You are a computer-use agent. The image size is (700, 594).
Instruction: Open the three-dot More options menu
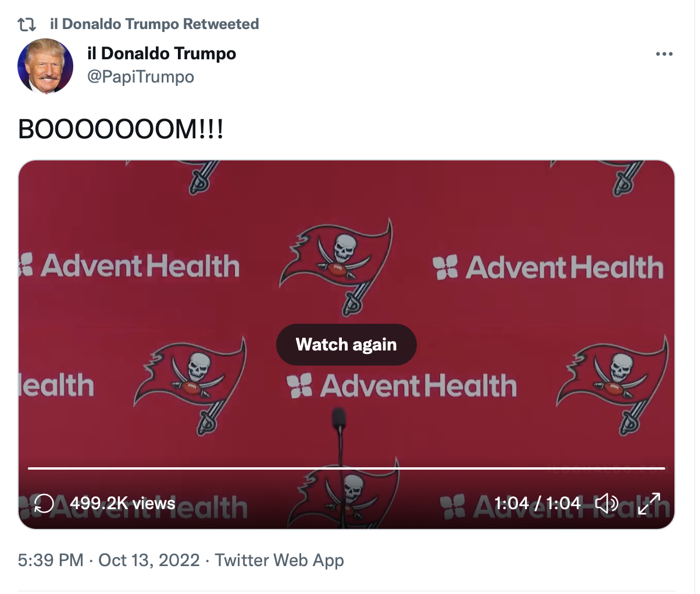coord(664,54)
